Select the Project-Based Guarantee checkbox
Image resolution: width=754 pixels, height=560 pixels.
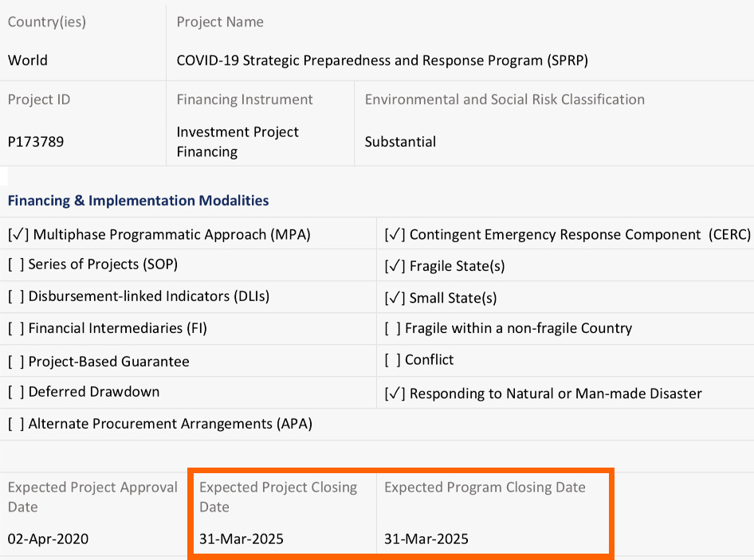point(16,362)
